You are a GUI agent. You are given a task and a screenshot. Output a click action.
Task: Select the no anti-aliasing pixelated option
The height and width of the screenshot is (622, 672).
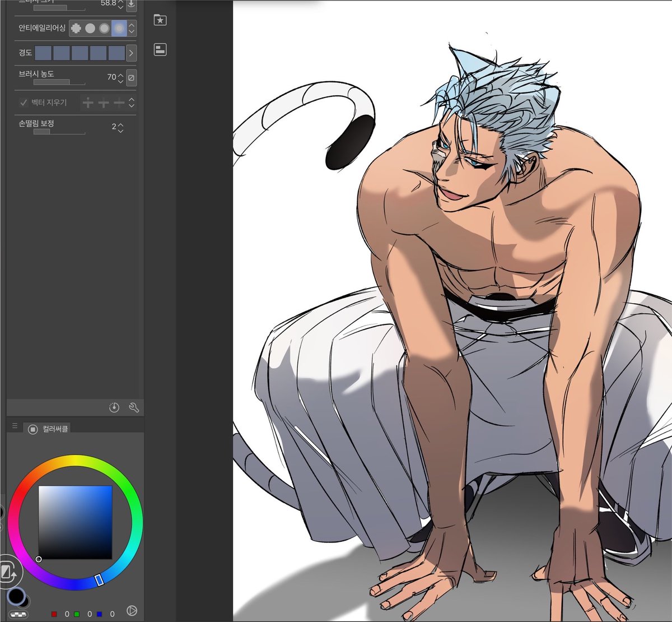point(76,28)
